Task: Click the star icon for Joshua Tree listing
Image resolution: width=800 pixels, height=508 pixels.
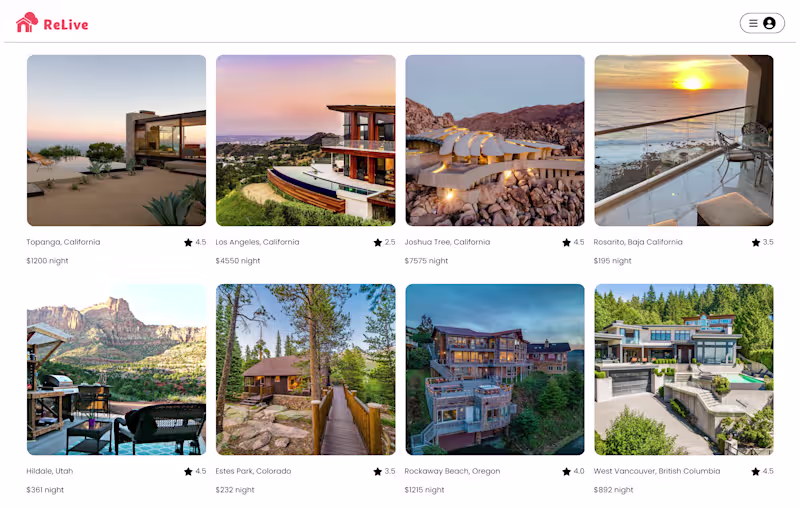Action: tap(566, 242)
